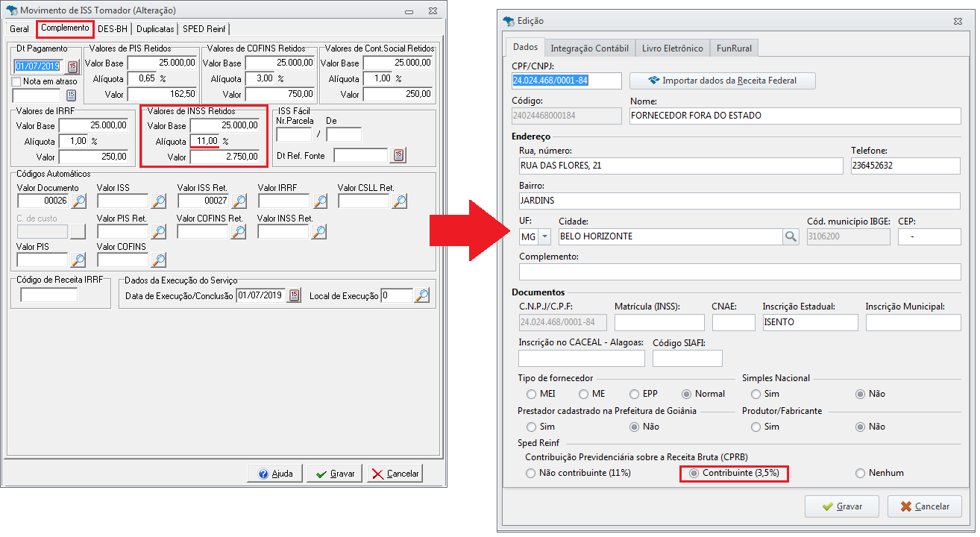980x537 pixels.
Task: Select the MEI supplier type radio
Action: click(x=530, y=394)
